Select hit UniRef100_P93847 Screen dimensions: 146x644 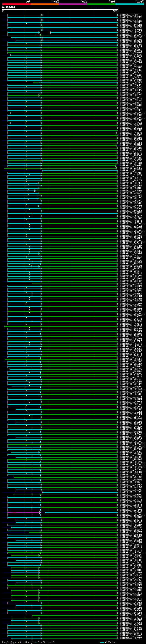click(131, 100)
